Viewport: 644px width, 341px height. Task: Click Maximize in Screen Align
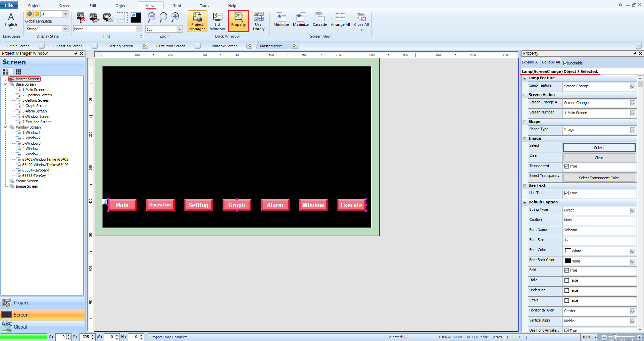301,19
